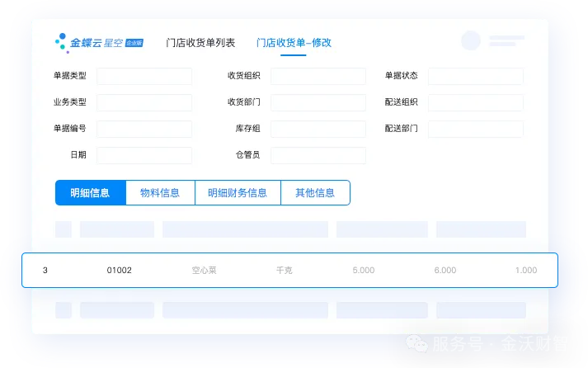The height and width of the screenshot is (368, 588).
Task: Open the 门店收货单列表 tab
Action: pos(200,43)
